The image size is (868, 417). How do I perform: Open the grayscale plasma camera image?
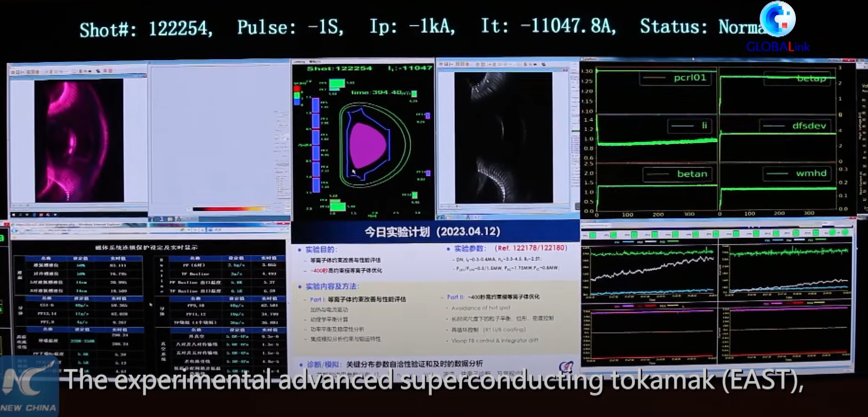(x=504, y=137)
